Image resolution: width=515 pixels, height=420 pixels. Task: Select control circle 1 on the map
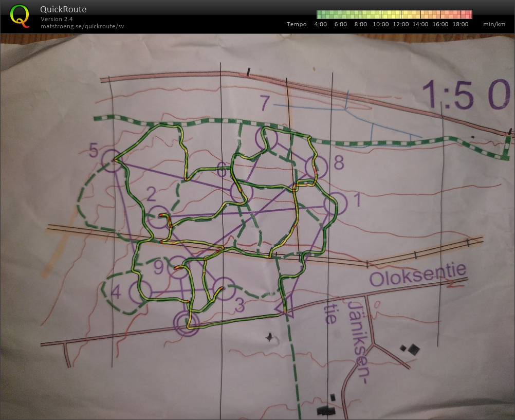tap(336, 204)
